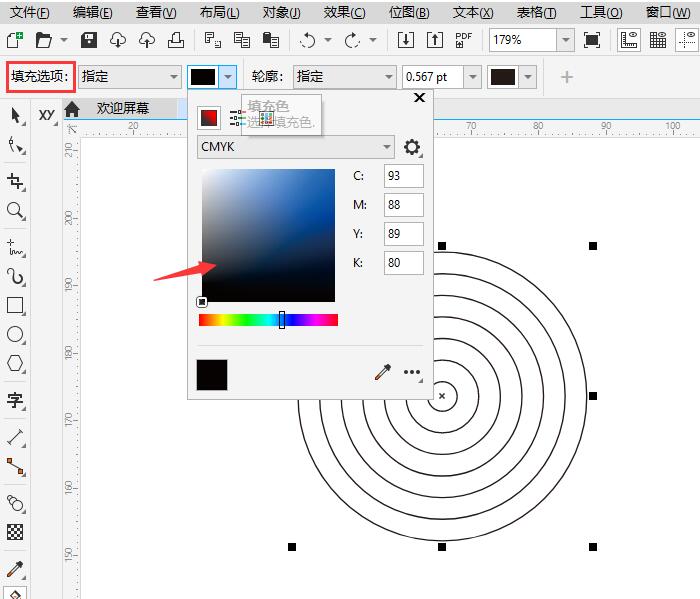Expand the fill color picker arrow

pos(228,77)
